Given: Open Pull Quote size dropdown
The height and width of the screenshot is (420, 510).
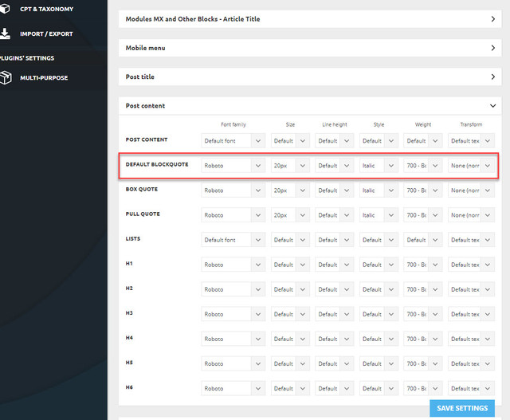Looking at the screenshot, I should (x=290, y=215).
